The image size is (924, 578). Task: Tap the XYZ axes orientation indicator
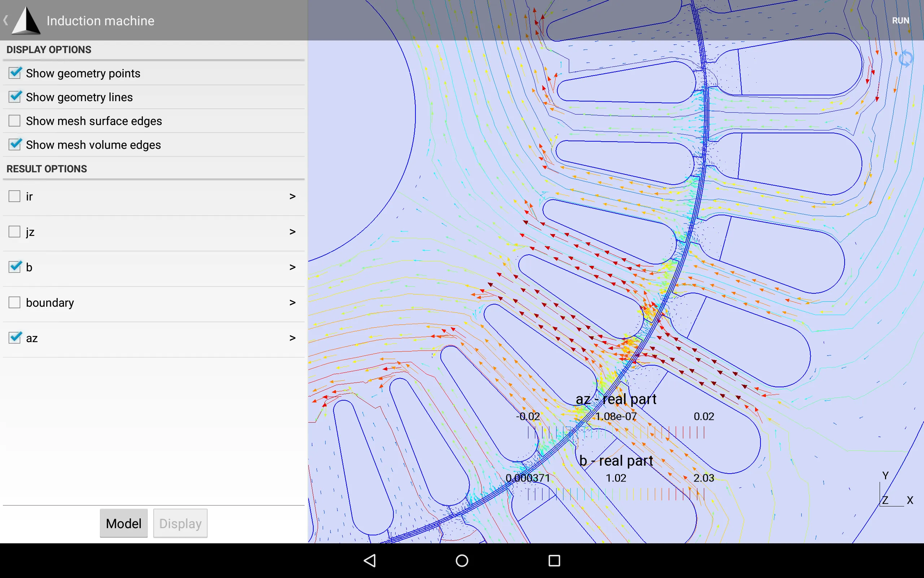(897, 489)
